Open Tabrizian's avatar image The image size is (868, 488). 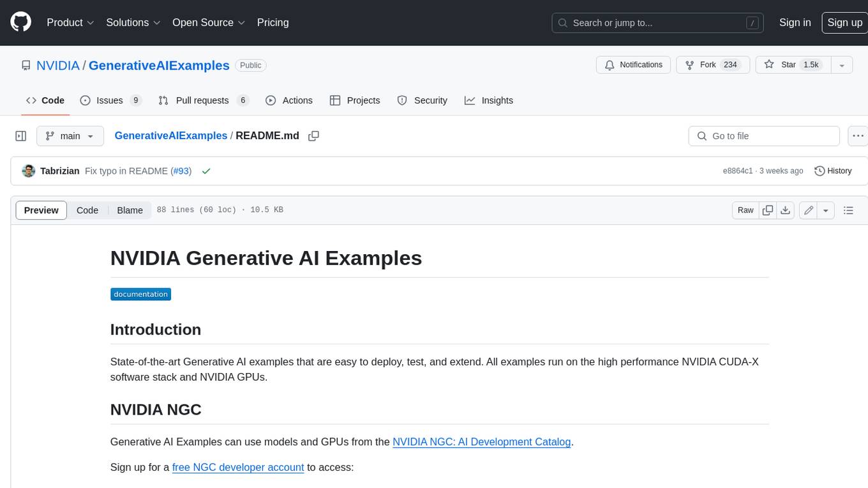coord(28,171)
